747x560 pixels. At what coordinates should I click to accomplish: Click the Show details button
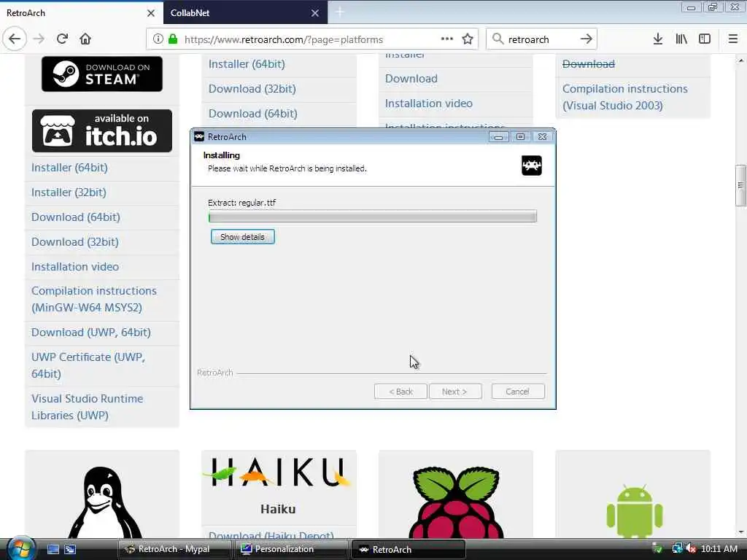pos(242,237)
